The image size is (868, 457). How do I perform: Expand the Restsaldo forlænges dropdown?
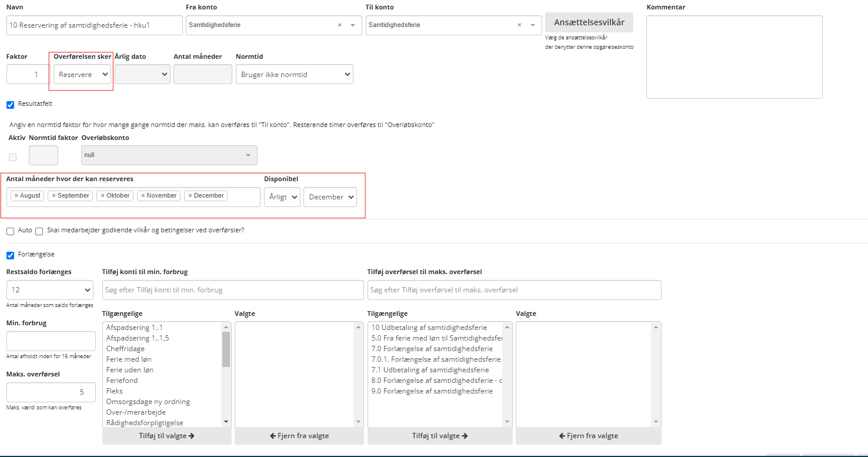pyautogui.click(x=50, y=290)
